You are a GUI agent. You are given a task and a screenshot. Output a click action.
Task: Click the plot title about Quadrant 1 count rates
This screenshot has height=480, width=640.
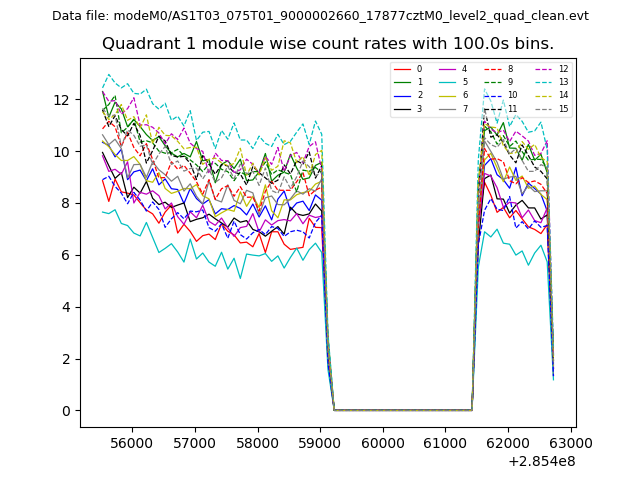[x=327, y=44]
